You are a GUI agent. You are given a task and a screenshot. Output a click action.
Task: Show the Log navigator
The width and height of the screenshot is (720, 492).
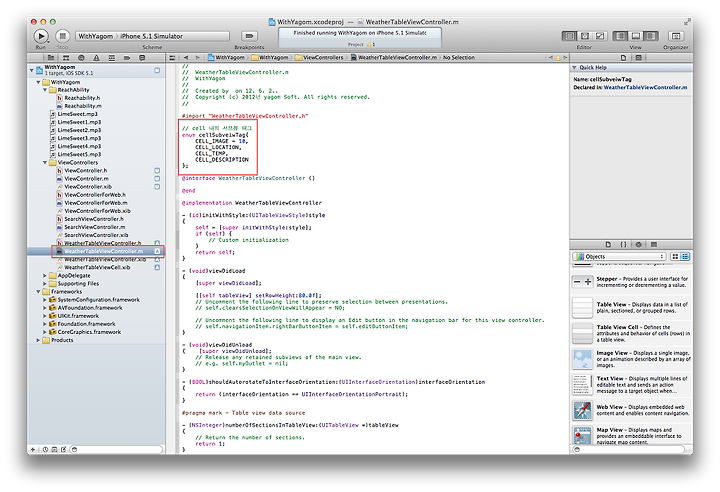coord(142,58)
